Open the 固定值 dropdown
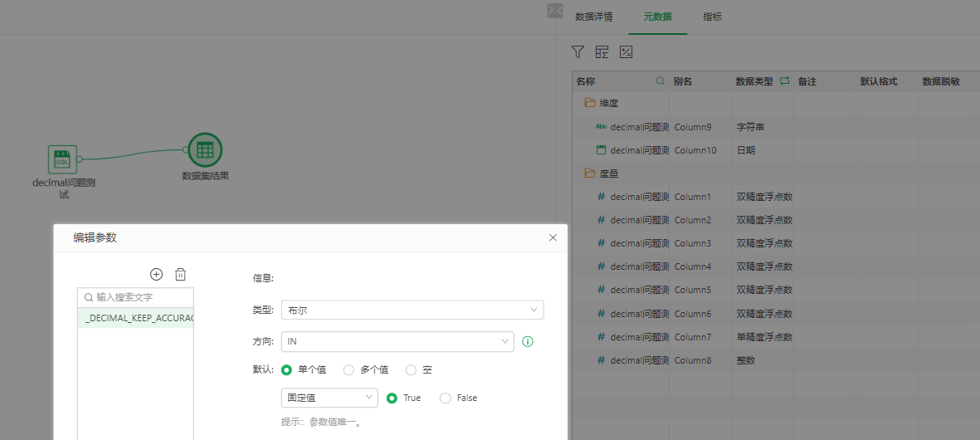The height and width of the screenshot is (440, 980). (x=329, y=398)
